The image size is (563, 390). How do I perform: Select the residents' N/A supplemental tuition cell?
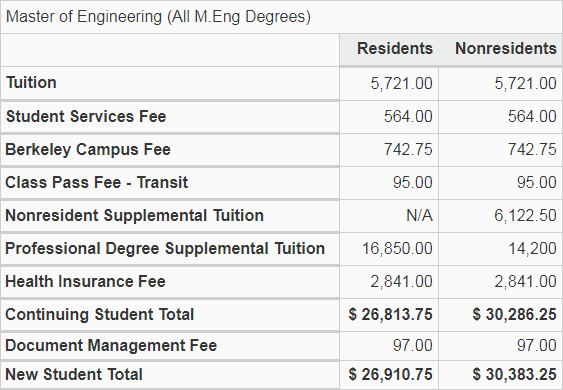419,216
